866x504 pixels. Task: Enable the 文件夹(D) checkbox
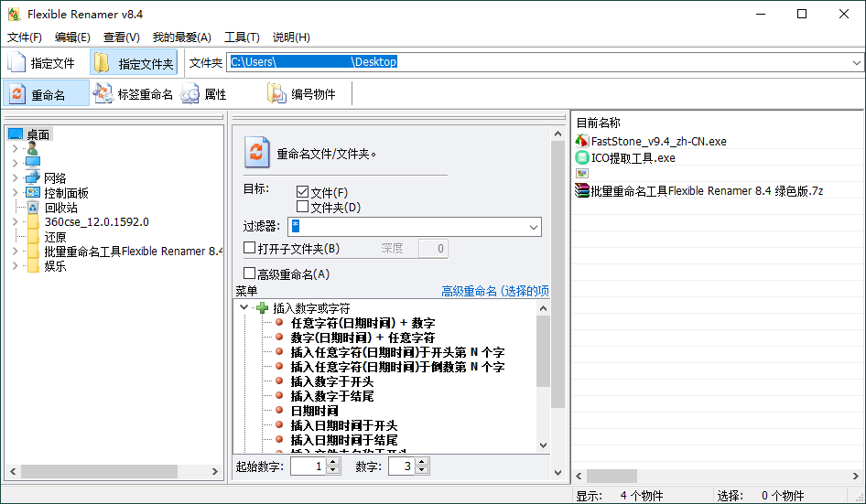coord(303,208)
